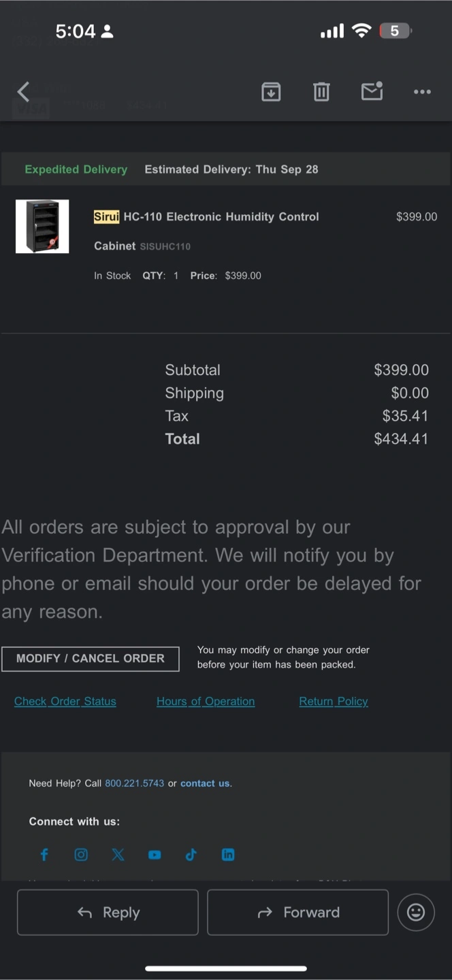Open the TikTok social icon

coord(191,855)
